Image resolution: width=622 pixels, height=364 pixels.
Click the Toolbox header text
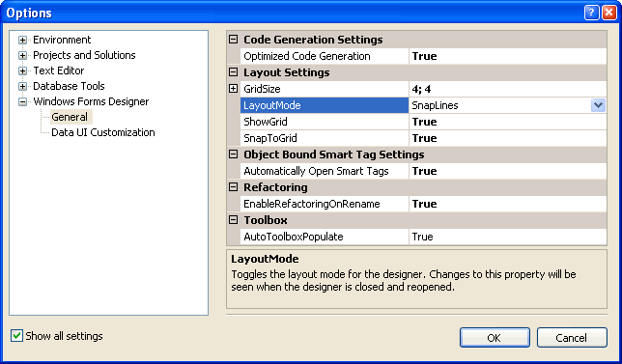266,220
